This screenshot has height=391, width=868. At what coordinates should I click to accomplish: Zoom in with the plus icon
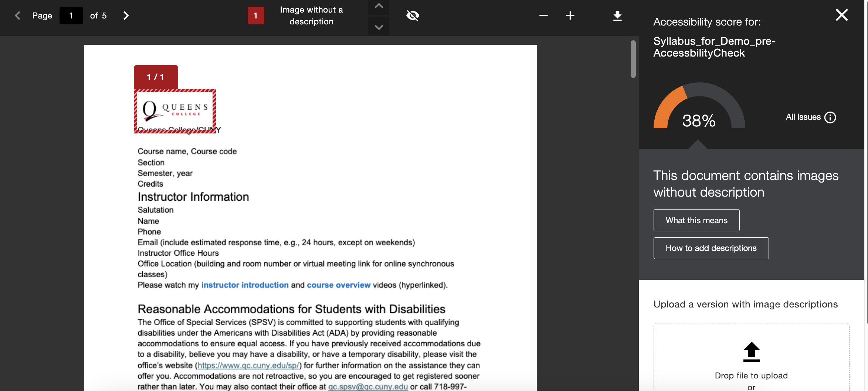pos(570,16)
